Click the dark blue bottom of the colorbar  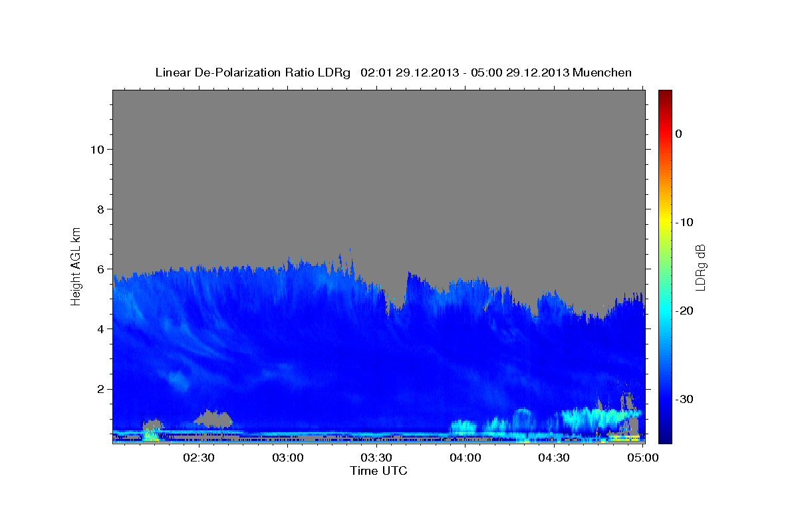tap(665, 436)
